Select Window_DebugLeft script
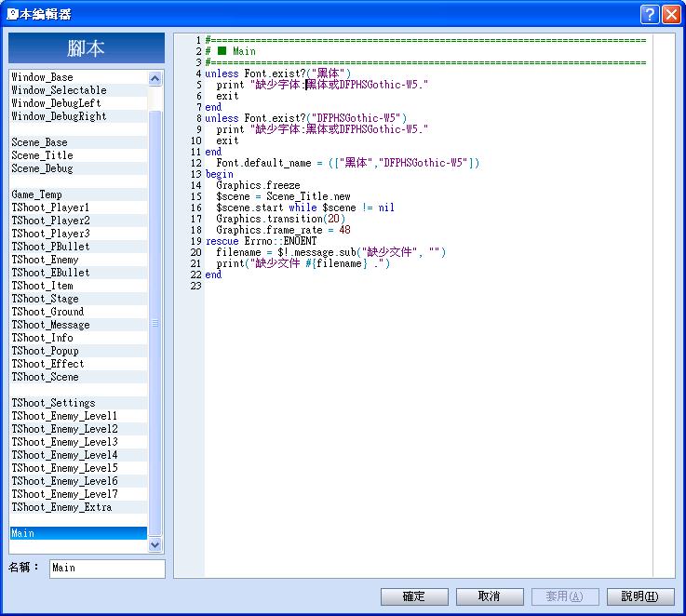The width and height of the screenshot is (686, 616). click(78, 103)
